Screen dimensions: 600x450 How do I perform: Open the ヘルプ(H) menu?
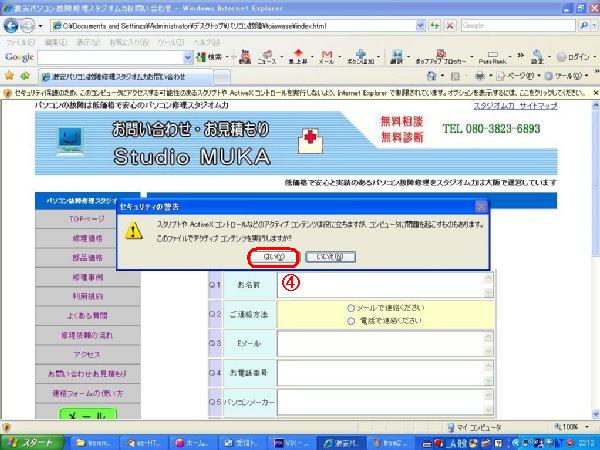coord(207,42)
